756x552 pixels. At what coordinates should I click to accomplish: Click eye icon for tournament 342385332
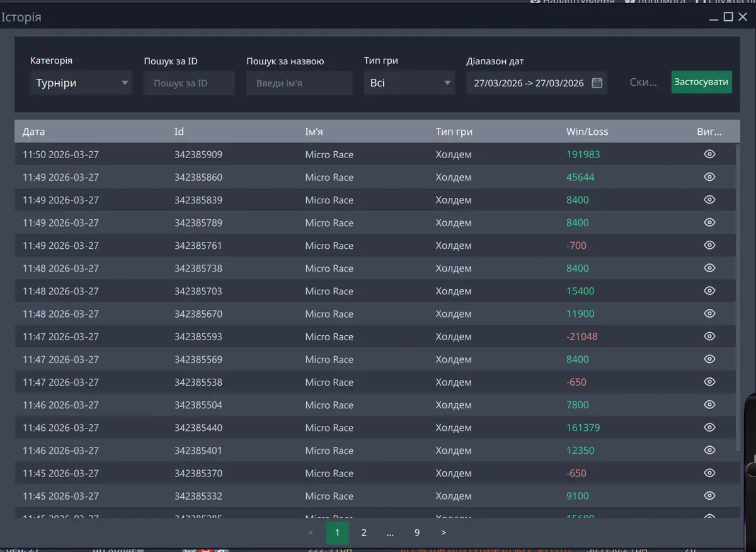[709, 496]
